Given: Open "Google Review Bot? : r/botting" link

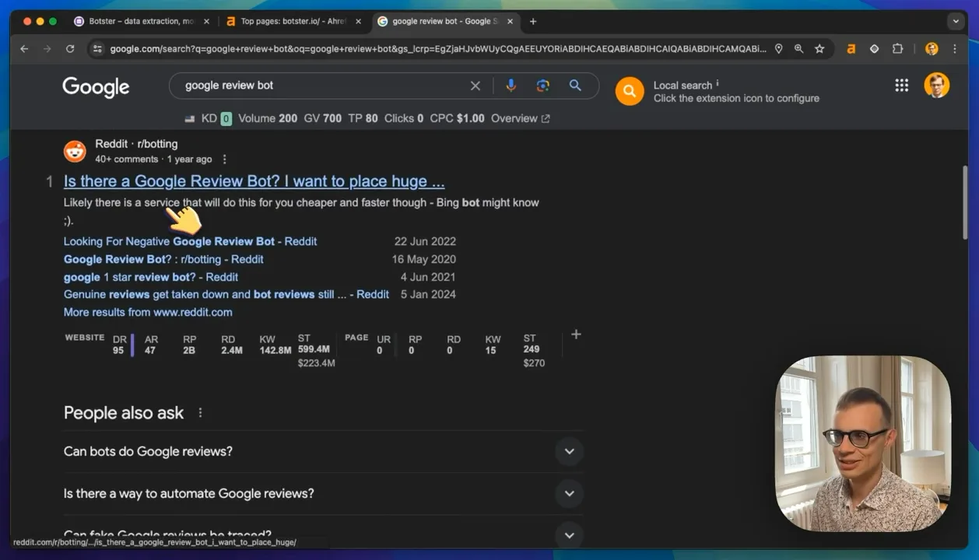Looking at the screenshot, I should click(163, 259).
